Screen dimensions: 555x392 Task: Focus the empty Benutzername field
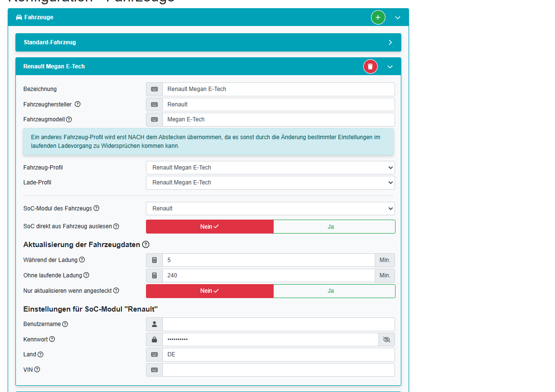(278, 325)
